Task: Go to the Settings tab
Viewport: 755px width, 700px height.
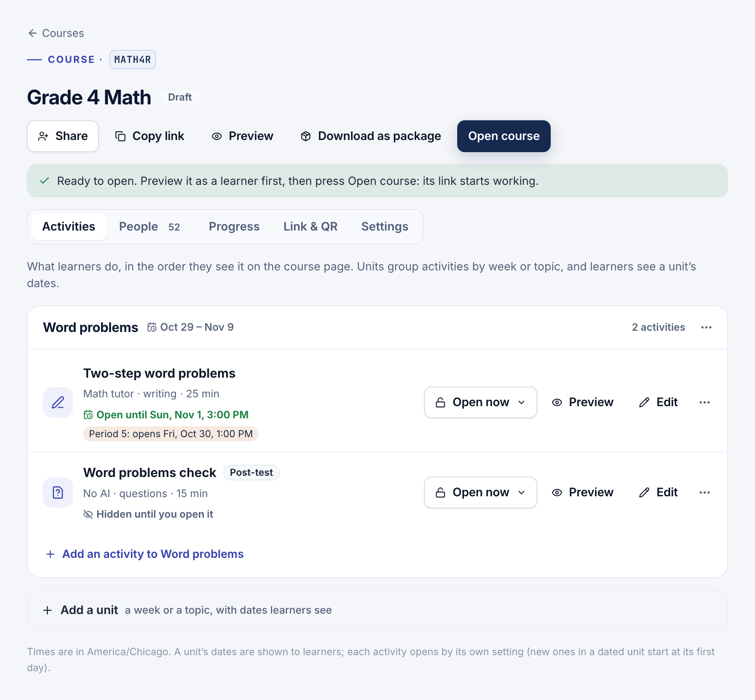Action: [385, 227]
